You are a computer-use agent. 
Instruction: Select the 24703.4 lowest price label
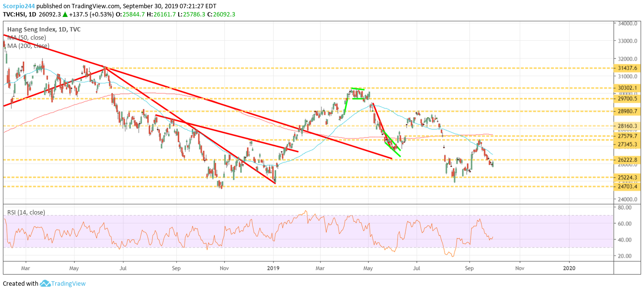(627, 186)
